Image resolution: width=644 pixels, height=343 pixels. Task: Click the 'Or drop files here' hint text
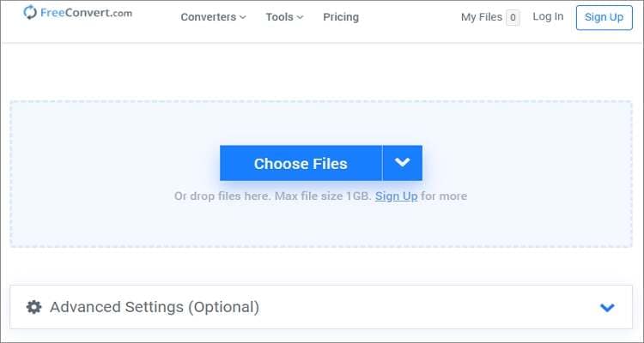(x=223, y=196)
